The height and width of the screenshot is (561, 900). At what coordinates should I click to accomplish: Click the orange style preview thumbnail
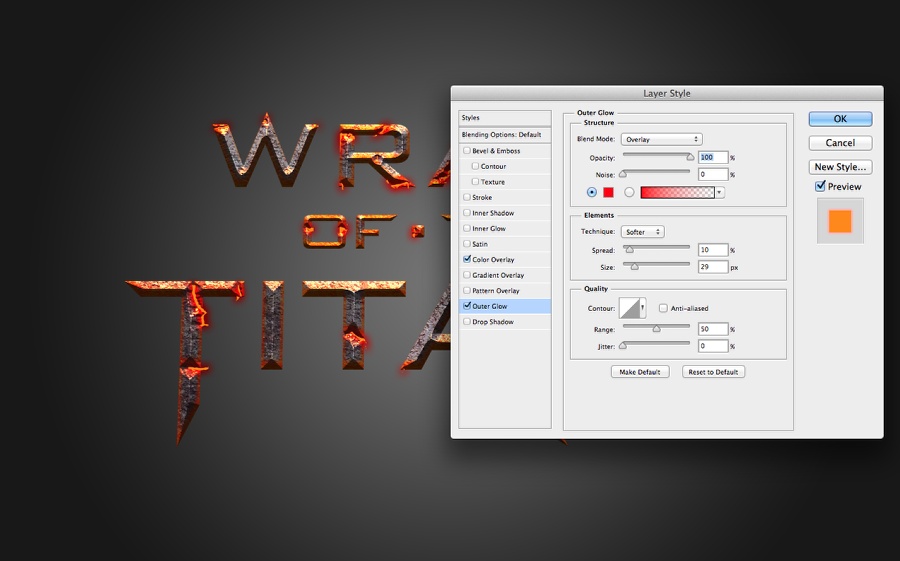click(x=840, y=221)
